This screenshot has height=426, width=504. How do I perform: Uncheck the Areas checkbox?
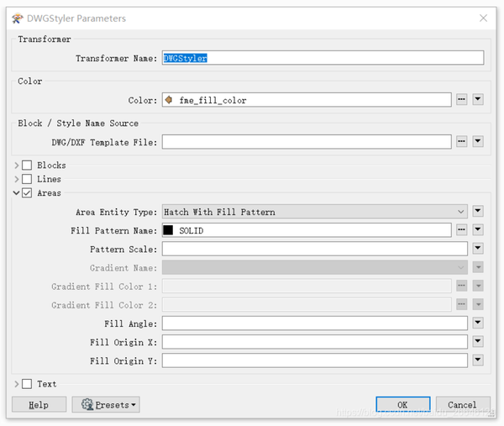pyautogui.click(x=27, y=193)
